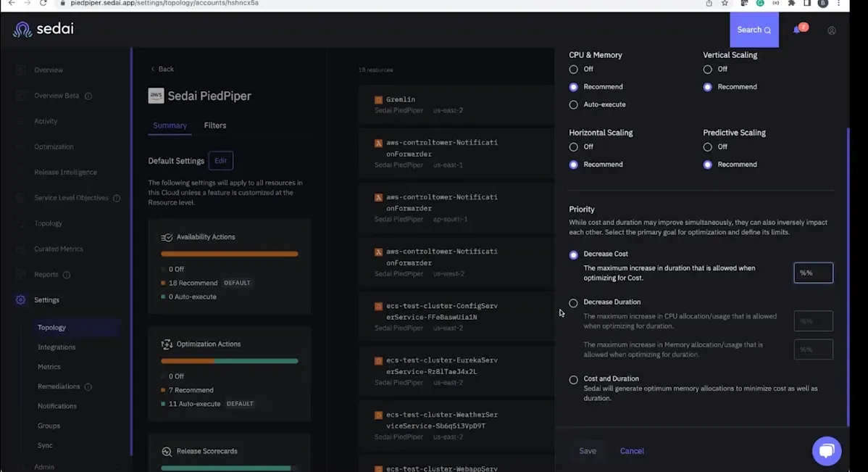Focus the CPU allocation increase percent field
The width and height of the screenshot is (868, 472).
tap(813, 321)
